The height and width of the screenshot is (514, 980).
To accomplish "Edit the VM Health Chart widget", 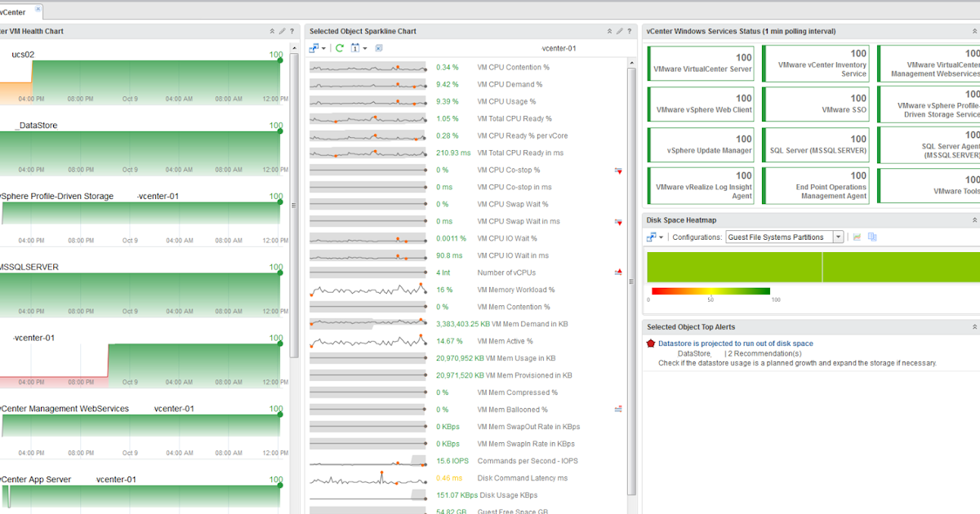I will (283, 31).
